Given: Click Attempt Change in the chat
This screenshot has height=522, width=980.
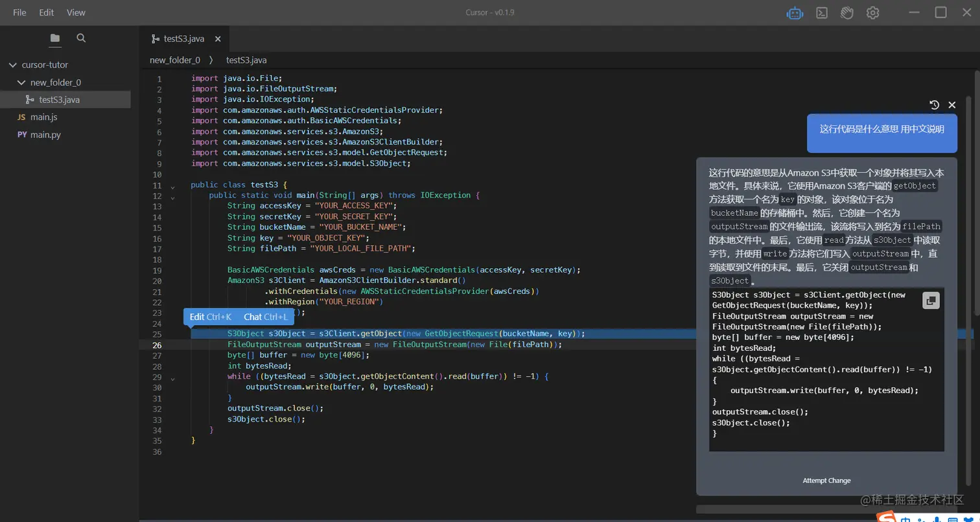Looking at the screenshot, I should 826,481.
